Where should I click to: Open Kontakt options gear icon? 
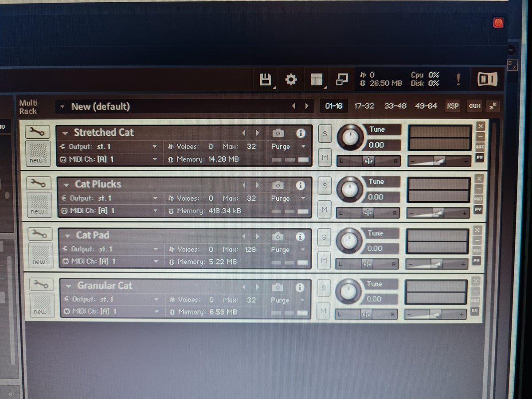[291, 80]
